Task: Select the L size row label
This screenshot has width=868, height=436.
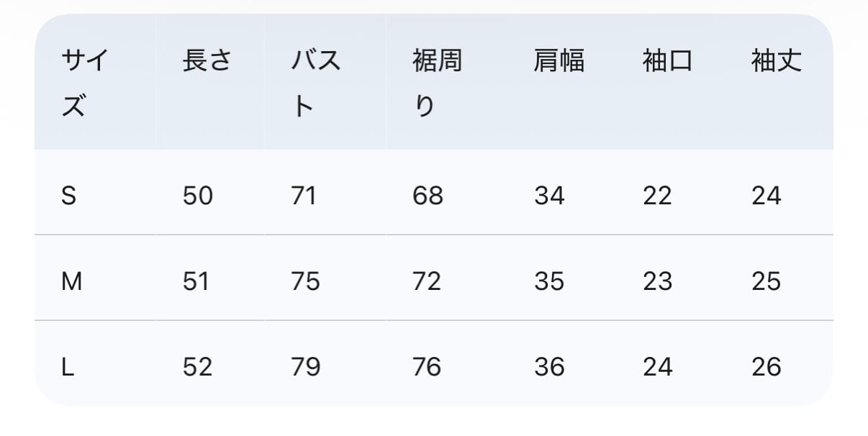Action: click(x=68, y=367)
